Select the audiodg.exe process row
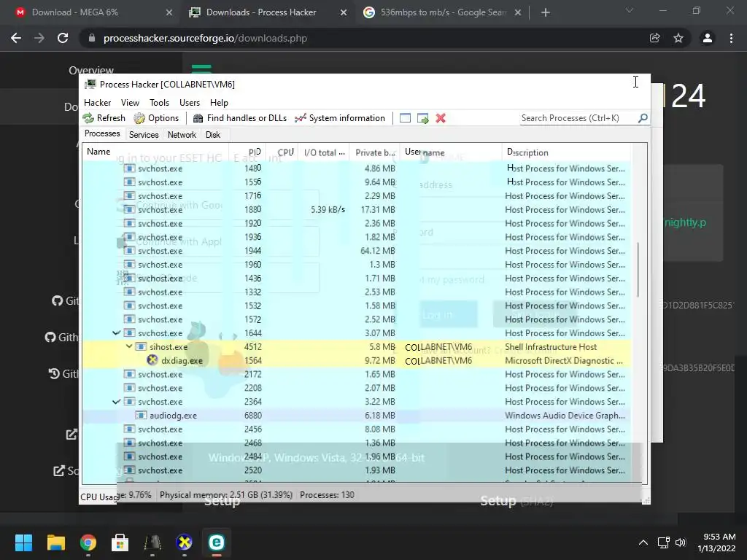This screenshot has height=560, width=747. (356, 415)
